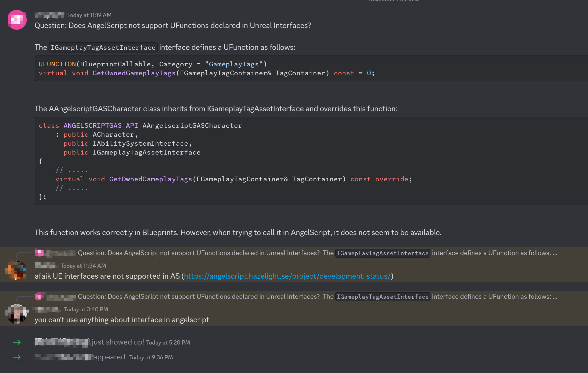The height and width of the screenshot is (373, 588).
Task: Click the 'Today at 11:19 AM' timestamp
Action: pos(89,15)
